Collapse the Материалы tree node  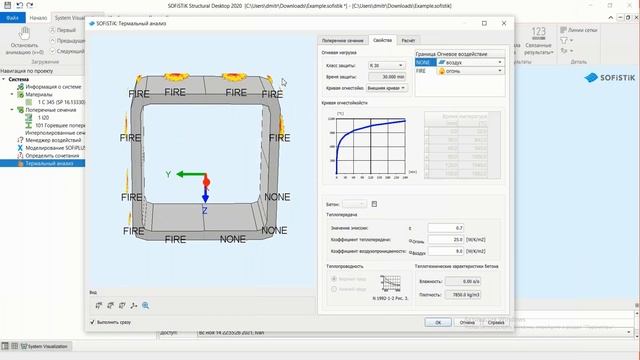pyautogui.click(x=12, y=94)
